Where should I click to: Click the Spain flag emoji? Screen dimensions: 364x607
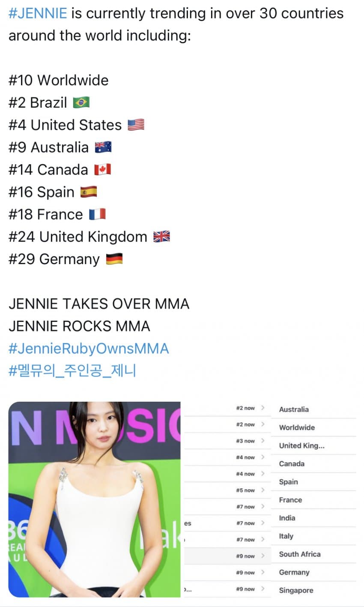tap(89, 192)
